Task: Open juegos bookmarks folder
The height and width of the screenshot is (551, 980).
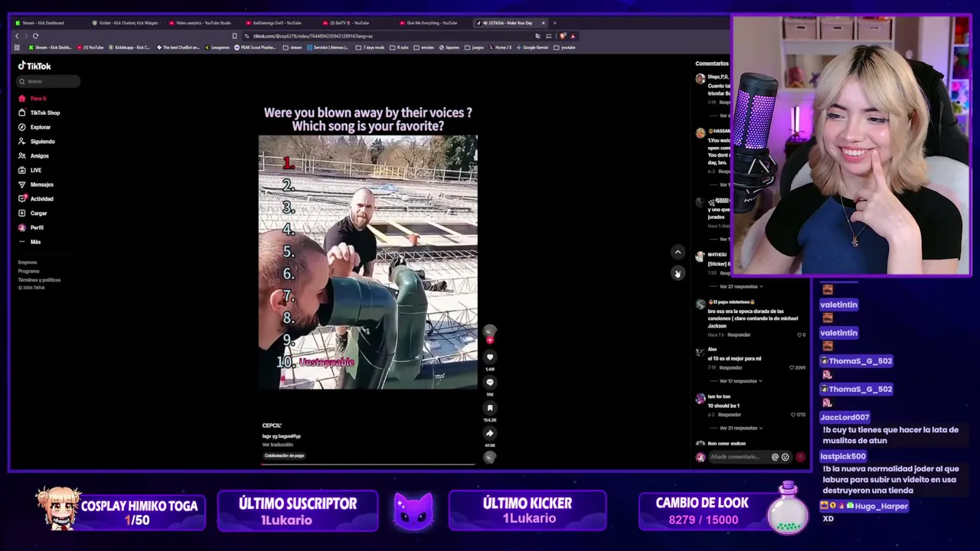Action: click(474, 47)
